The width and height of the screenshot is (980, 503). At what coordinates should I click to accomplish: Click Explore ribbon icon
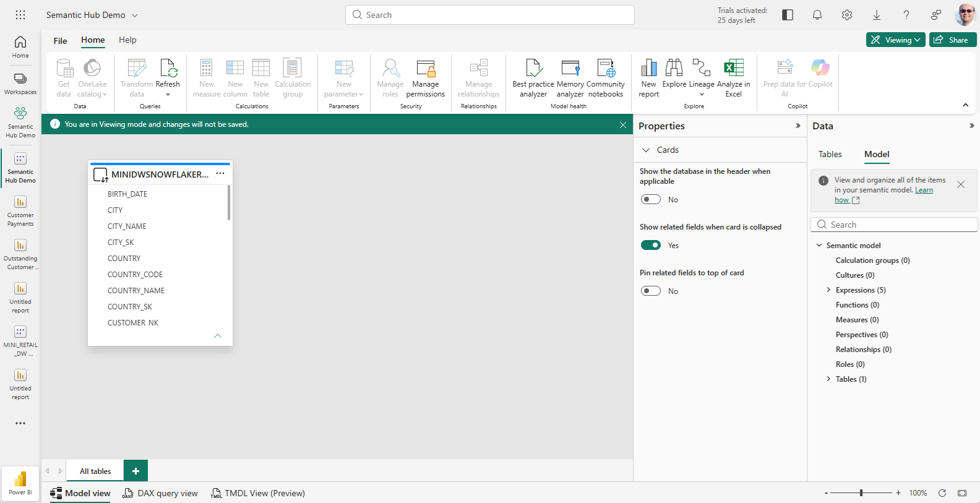[x=674, y=74]
